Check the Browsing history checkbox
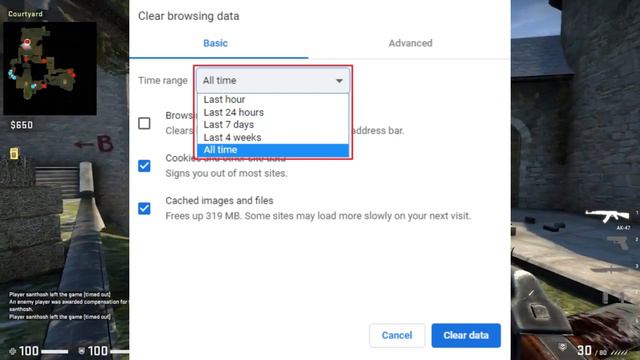Image resolution: width=640 pixels, height=360 pixels. 144,123
